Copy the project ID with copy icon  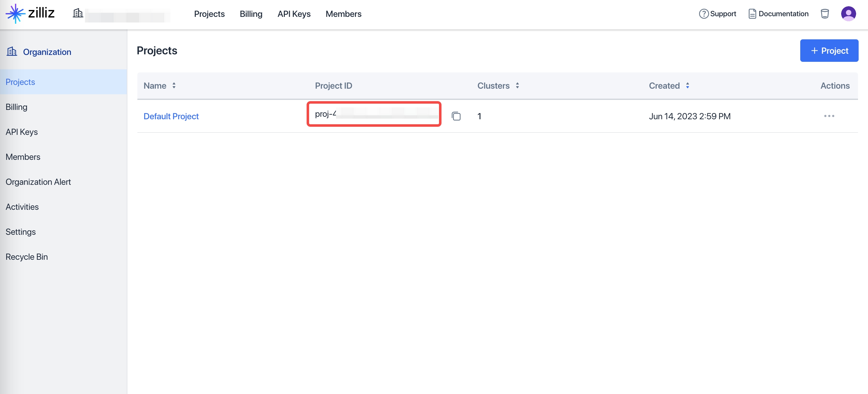[456, 116]
